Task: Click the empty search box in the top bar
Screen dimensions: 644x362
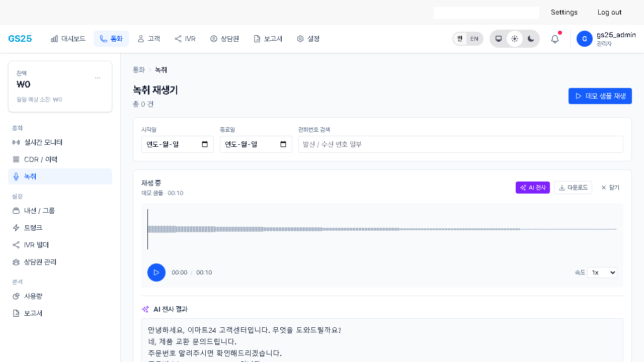Action: (x=487, y=13)
